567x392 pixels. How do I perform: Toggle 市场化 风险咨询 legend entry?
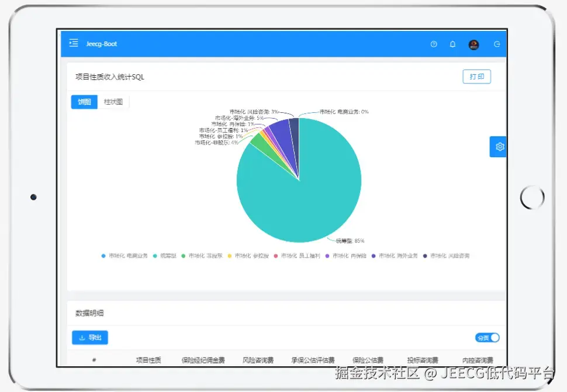point(446,256)
